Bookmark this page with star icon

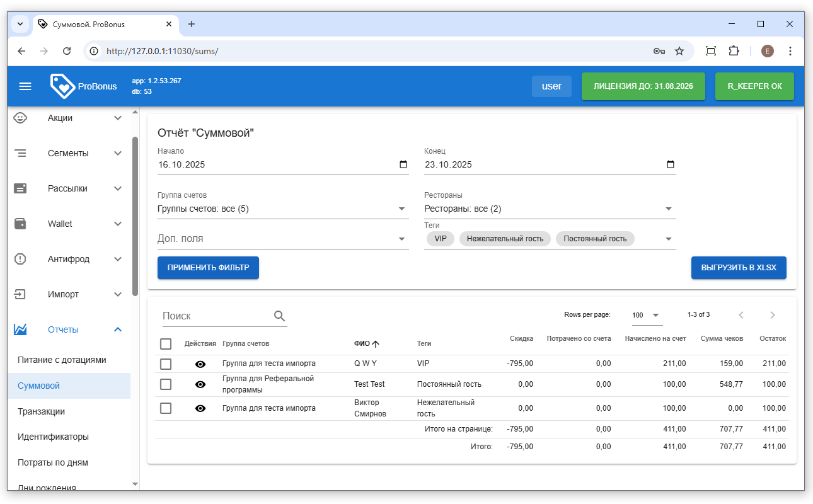679,51
